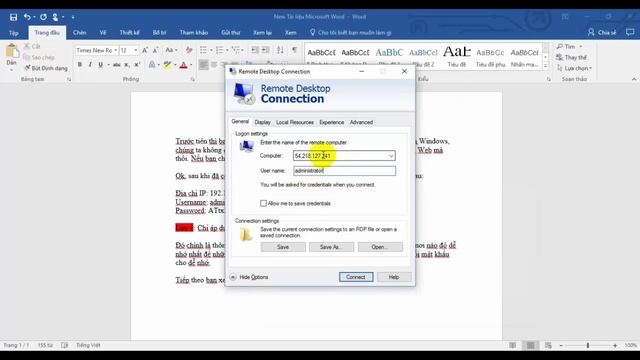Open the Tham khảo ribbon tab
The width and height of the screenshot is (640, 360).
coord(194,32)
